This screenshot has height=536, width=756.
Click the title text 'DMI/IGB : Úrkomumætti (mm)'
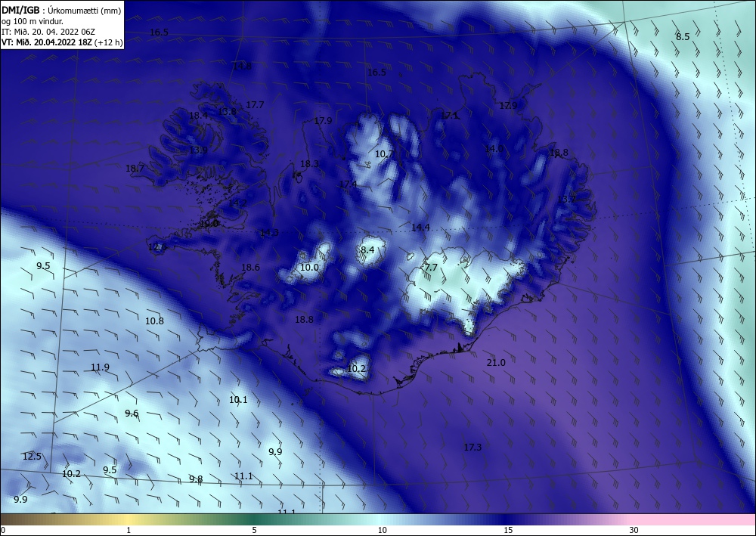tap(61, 10)
